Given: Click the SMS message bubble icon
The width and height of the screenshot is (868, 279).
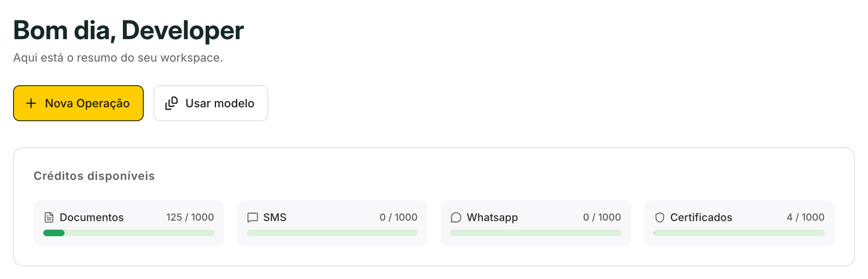Looking at the screenshot, I should click(x=253, y=217).
